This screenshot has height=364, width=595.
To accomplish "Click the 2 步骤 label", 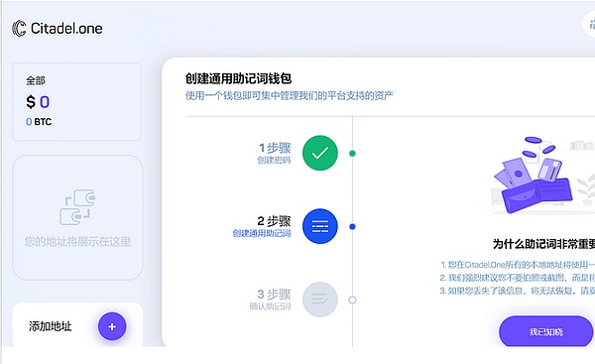I will (274, 221).
